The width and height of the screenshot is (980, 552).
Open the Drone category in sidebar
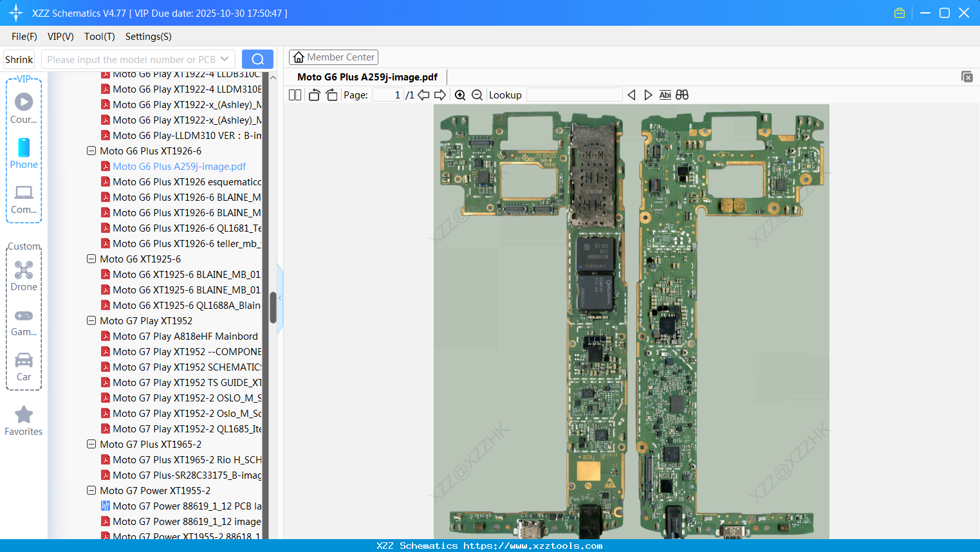24,276
